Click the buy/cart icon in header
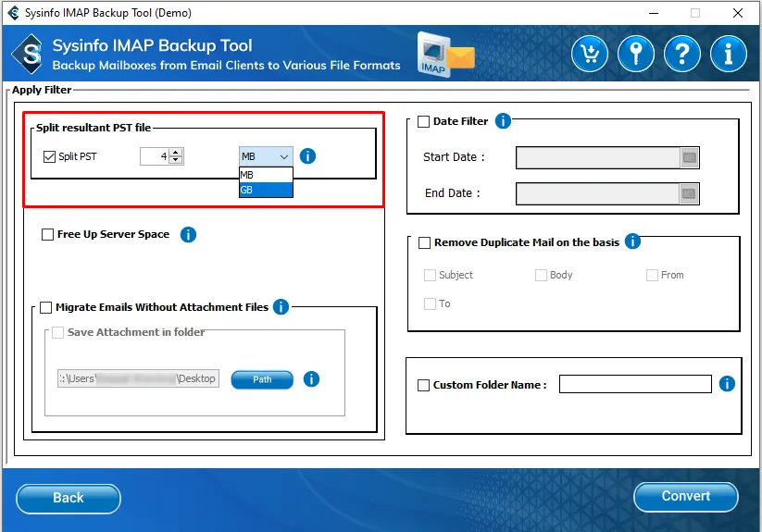This screenshot has width=762, height=532. click(x=590, y=55)
